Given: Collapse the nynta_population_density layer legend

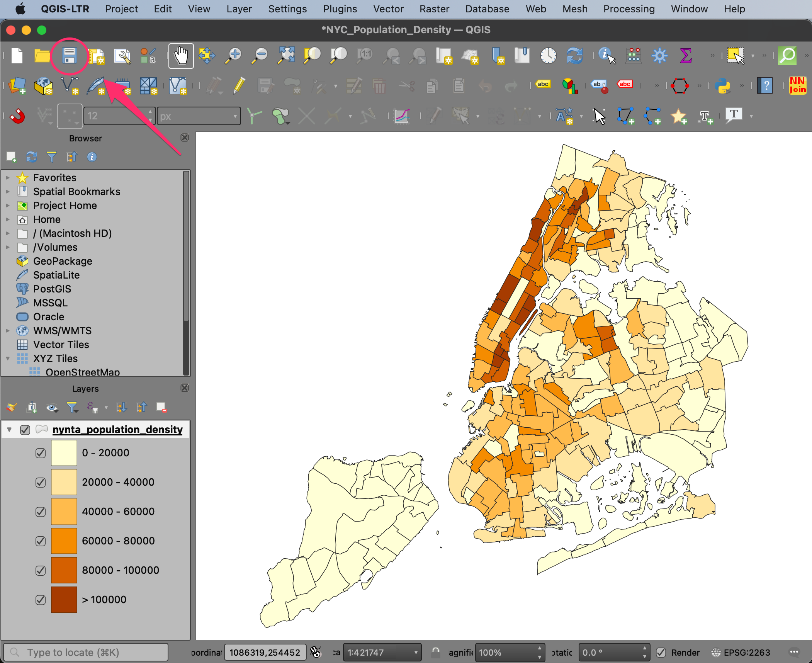Looking at the screenshot, I should (x=9, y=430).
